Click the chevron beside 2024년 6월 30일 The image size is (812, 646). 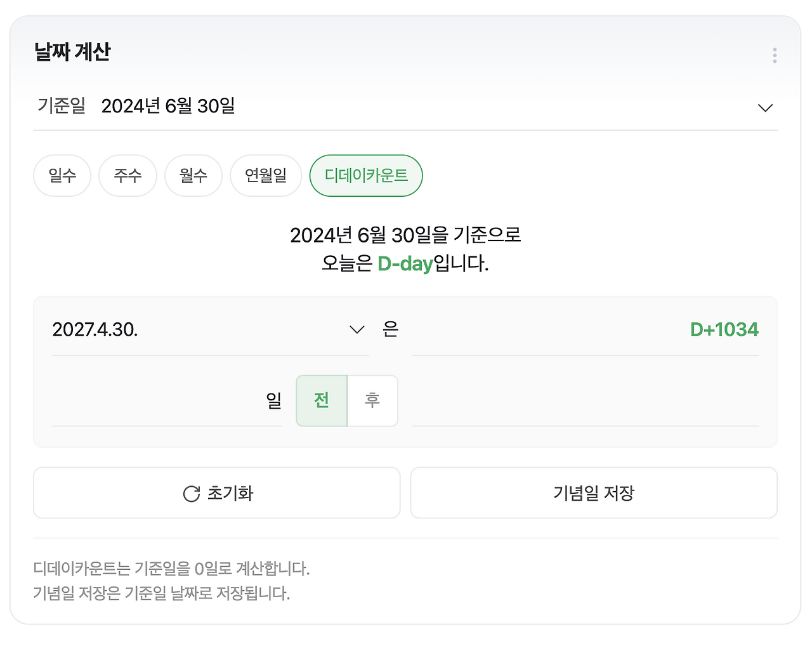765,108
